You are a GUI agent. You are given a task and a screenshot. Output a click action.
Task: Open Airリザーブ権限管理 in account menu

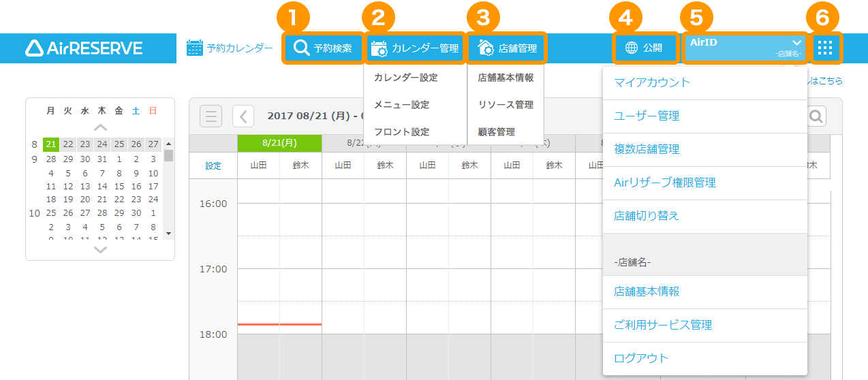pos(705,183)
